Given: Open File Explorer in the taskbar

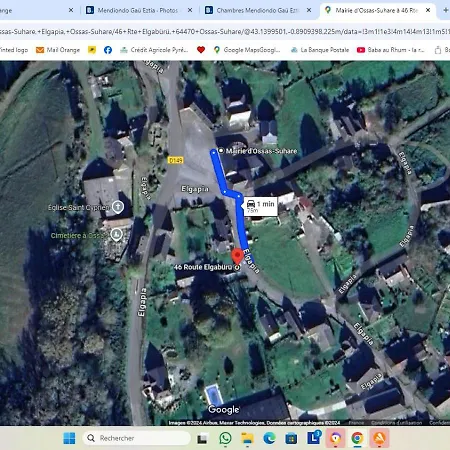Looking at the screenshot, I should pos(247,438).
